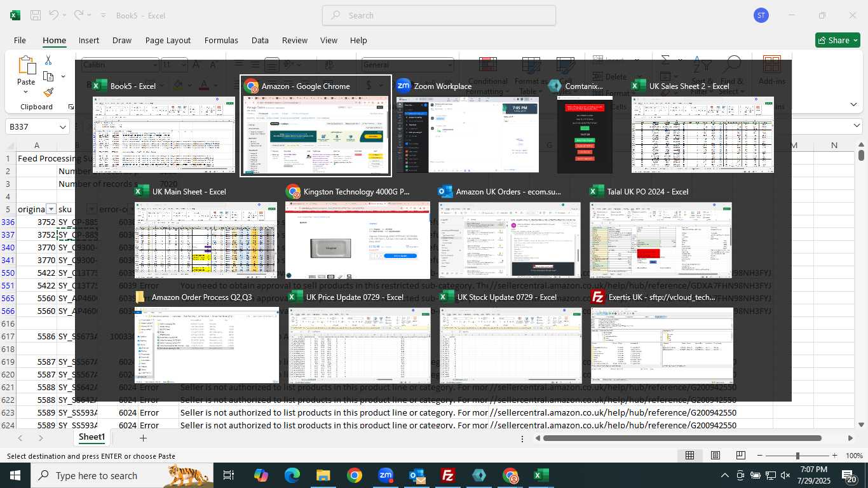Open the Help ribbon tab
This screenshot has height=488, width=868.
click(x=358, y=40)
